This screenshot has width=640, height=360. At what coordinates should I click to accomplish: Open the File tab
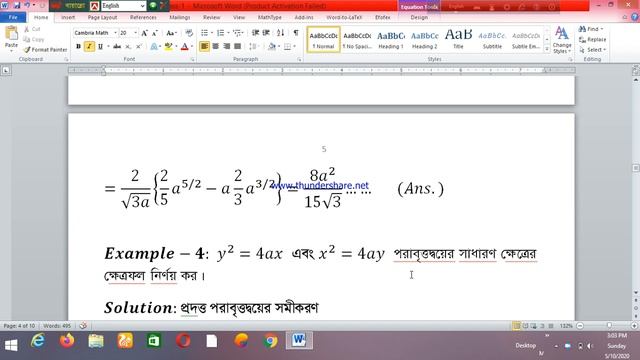13,18
